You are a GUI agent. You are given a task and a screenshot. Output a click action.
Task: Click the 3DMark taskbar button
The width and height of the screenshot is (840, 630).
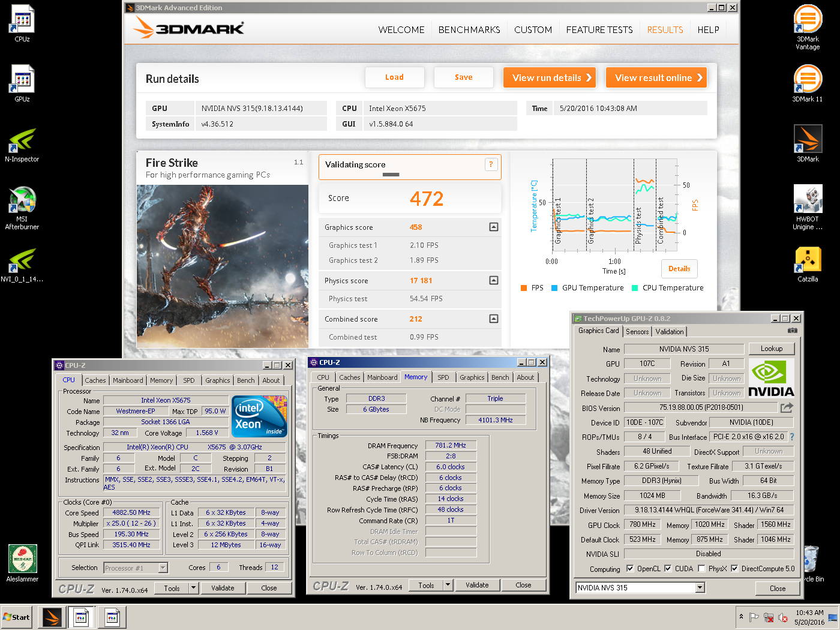click(52, 617)
